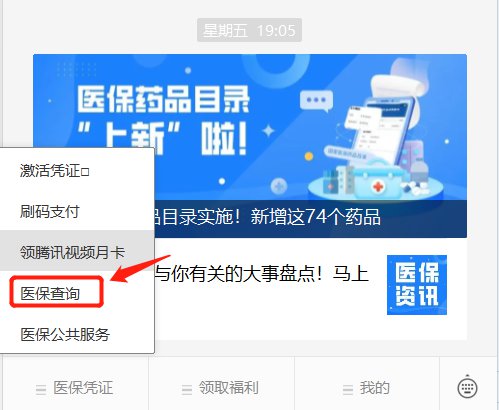Click the list icon beside 我的
The width and height of the screenshot is (499, 410).
pos(348,389)
